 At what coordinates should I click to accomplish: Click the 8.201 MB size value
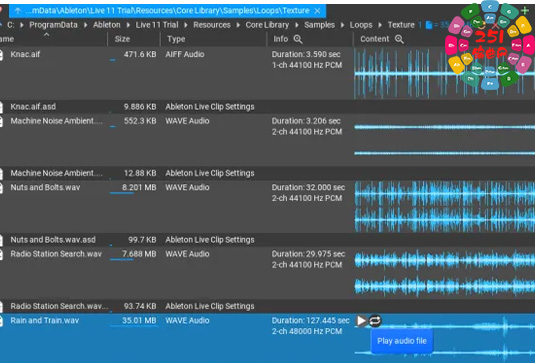pos(139,188)
